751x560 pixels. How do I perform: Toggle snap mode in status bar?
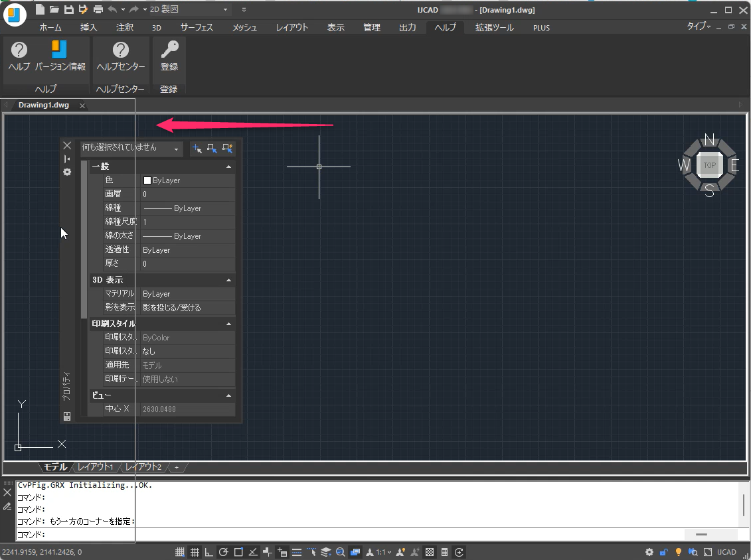coord(179,552)
